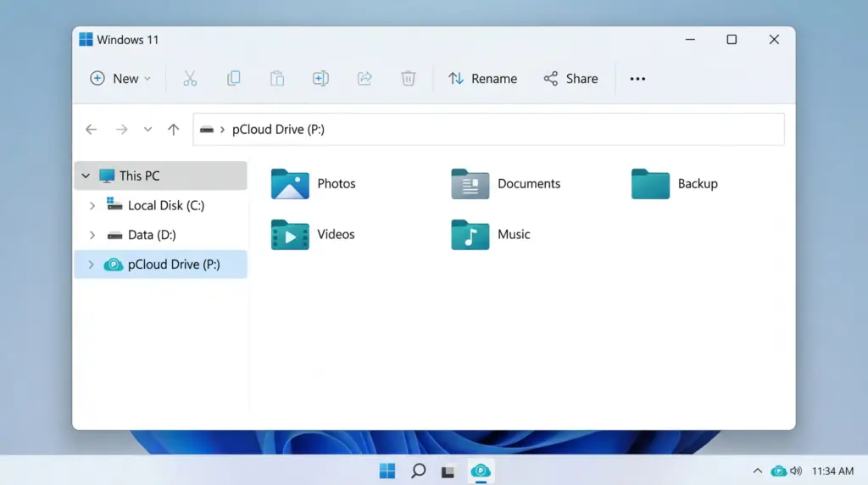868x485 pixels.
Task: Click the drive icon in address bar
Action: 207,130
